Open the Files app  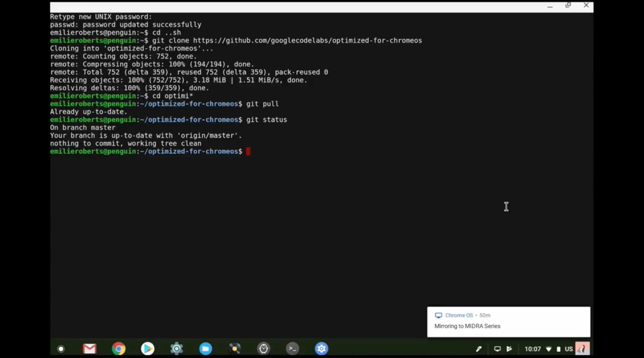[x=206, y=349]
